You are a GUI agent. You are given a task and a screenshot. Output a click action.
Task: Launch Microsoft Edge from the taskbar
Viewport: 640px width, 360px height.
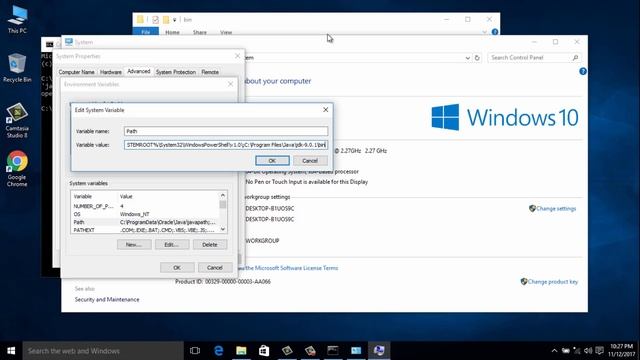click(218, 351)
